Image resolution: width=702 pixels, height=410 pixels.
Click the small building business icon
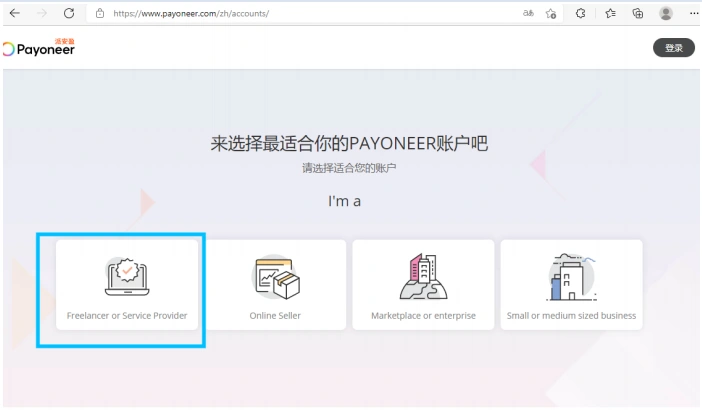[572, 277]
